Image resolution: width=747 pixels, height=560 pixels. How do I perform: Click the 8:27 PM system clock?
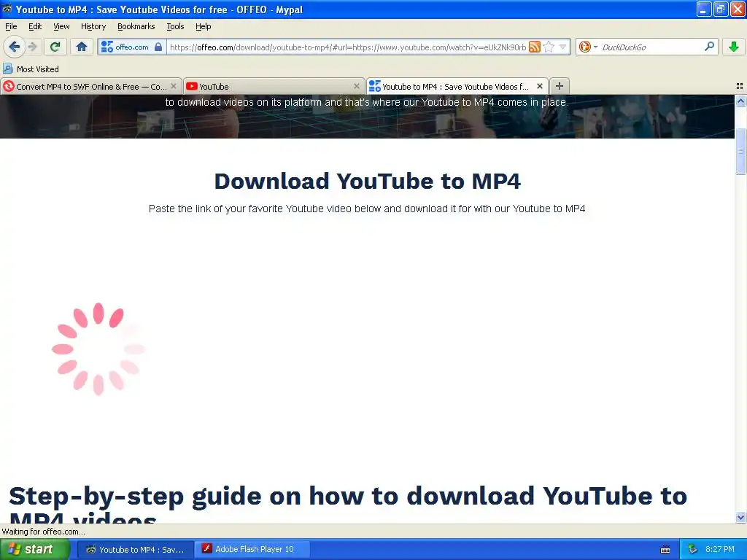pos(720,550)
